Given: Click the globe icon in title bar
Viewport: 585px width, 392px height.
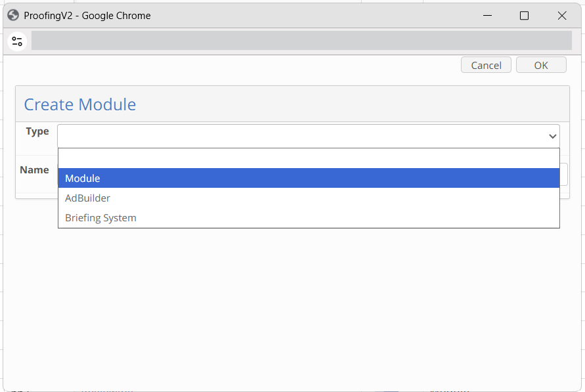Looking at the screenshot, I should pos(13,15).
